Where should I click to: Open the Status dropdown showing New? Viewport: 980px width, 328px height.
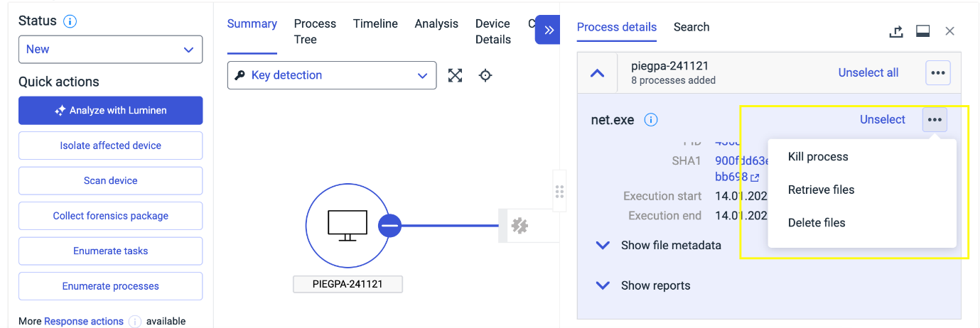point(110,50)
